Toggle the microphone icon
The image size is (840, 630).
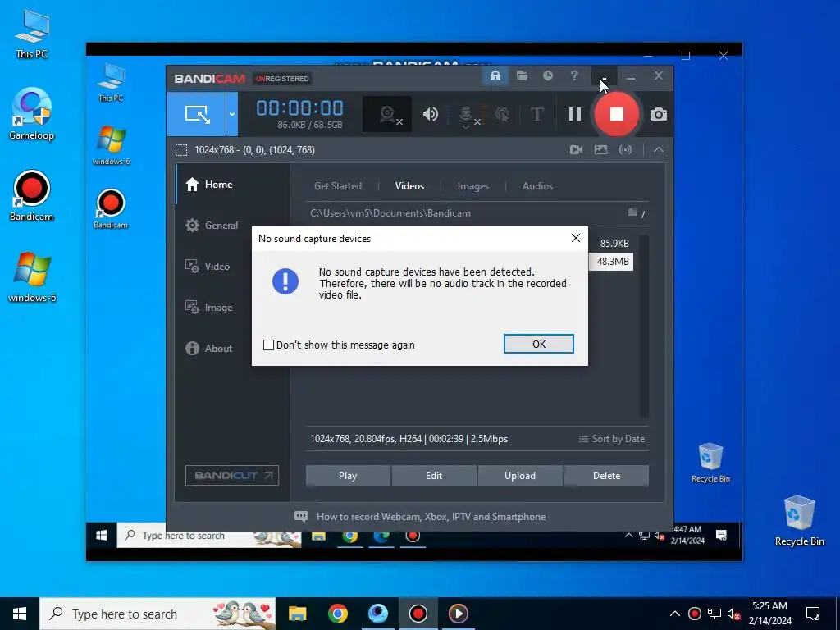point(466,116)
